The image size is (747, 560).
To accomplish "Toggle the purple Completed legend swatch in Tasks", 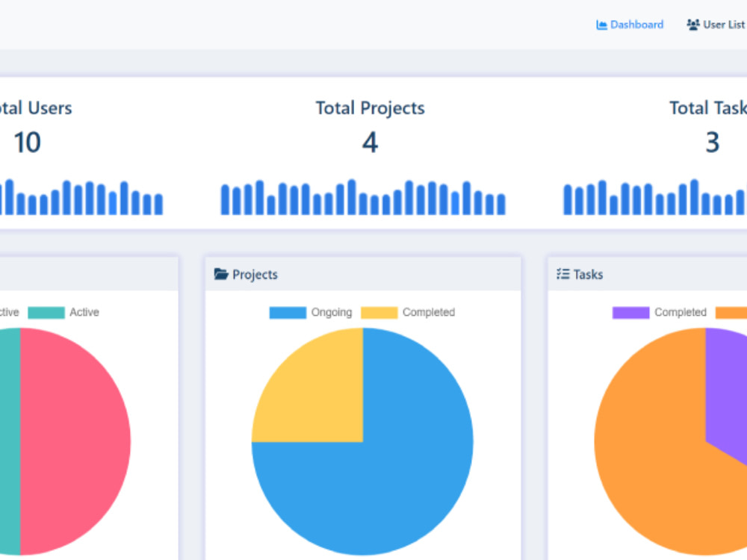I will [630, 312].
